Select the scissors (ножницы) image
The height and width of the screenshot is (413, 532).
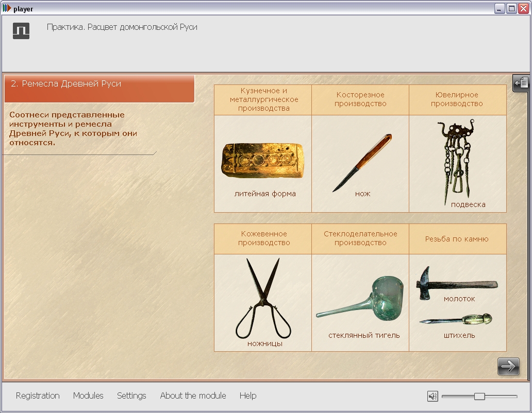(x=263, y=299)
